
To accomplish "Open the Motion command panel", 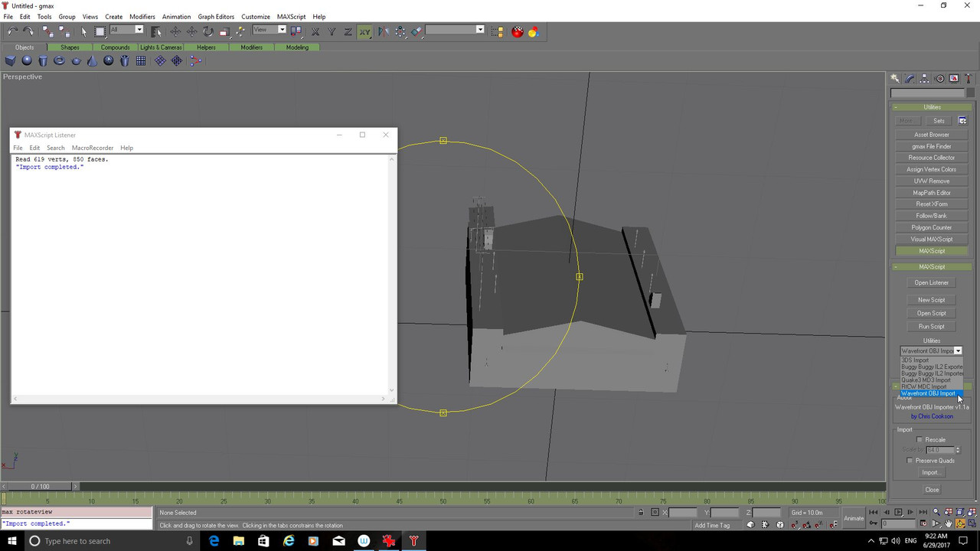I will pos(939,78).
